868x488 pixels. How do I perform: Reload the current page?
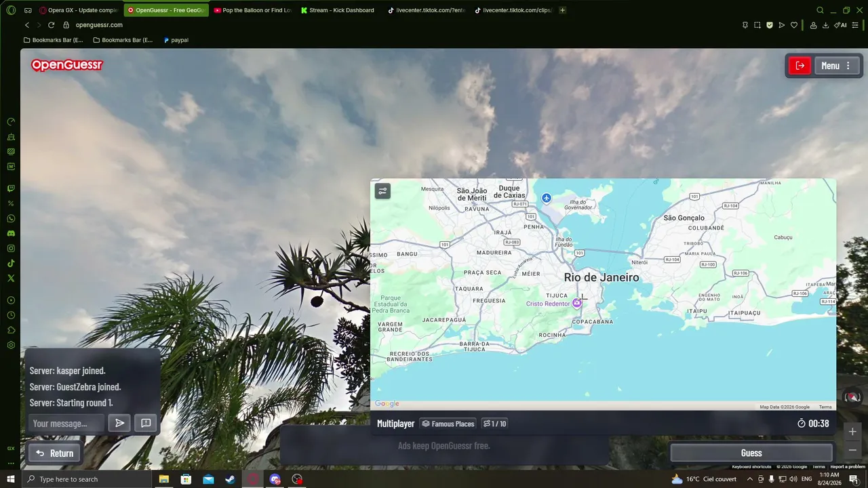click(x=51, y=25)
